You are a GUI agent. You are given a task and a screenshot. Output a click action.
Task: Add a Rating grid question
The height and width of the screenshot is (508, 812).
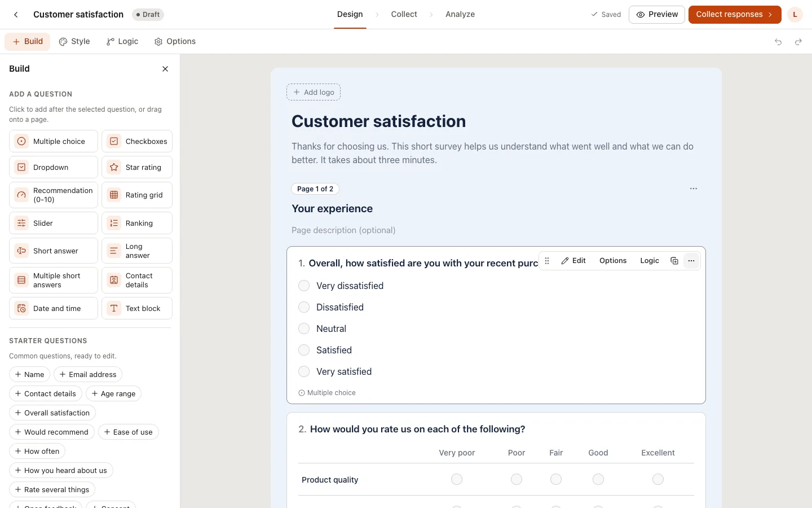click(x=137, y=195)
